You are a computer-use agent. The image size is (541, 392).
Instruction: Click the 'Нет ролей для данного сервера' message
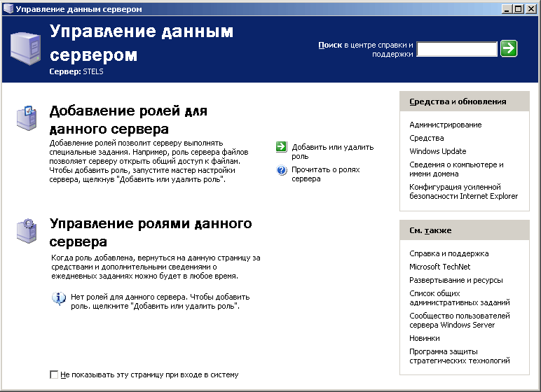[x=160, y=301]
